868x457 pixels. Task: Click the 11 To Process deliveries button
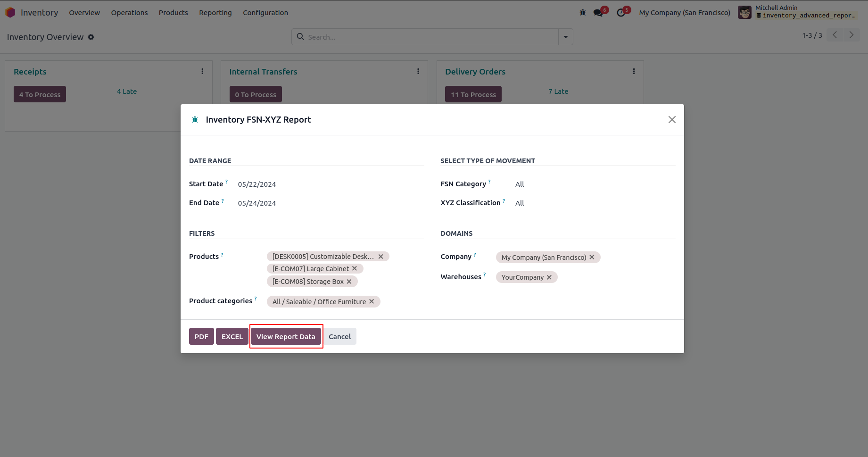click(473, 94)
